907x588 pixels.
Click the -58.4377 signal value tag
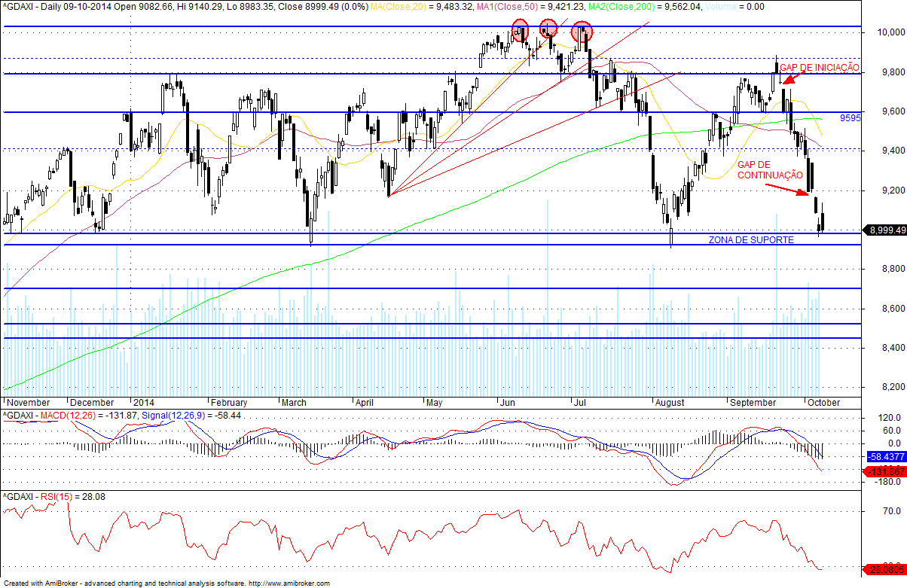(x=885, y=457)
